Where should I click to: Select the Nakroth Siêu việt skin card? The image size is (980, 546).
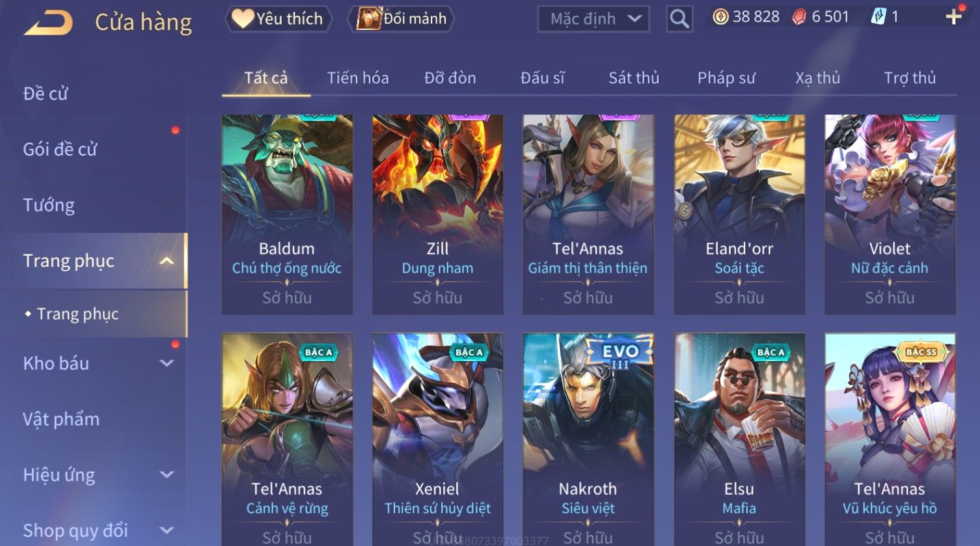(x=588, y=439)
